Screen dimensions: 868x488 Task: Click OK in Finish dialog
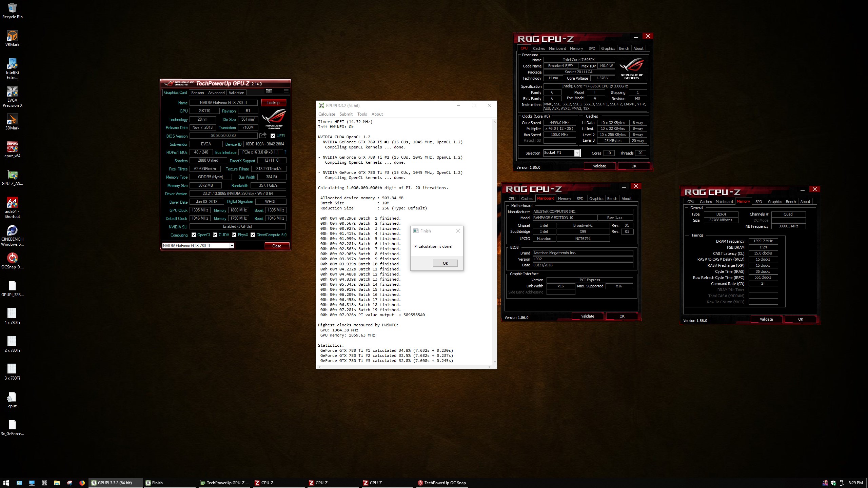tap(445, 263)
